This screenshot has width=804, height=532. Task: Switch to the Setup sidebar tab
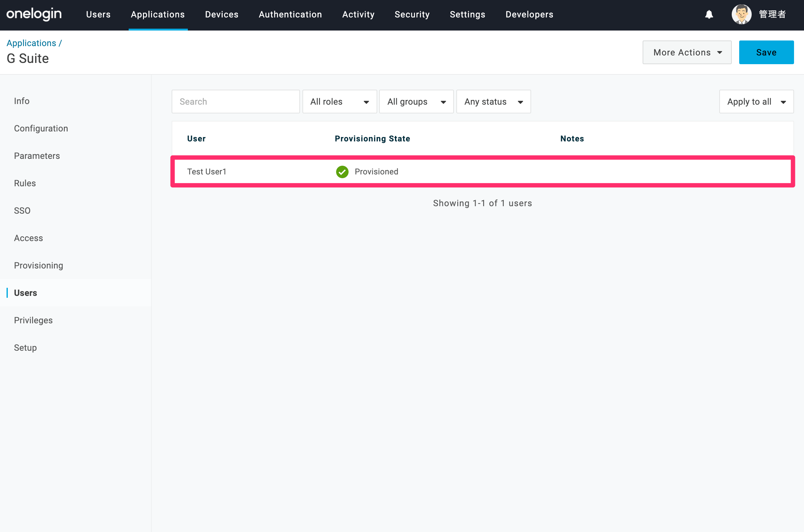coord(26,348)
